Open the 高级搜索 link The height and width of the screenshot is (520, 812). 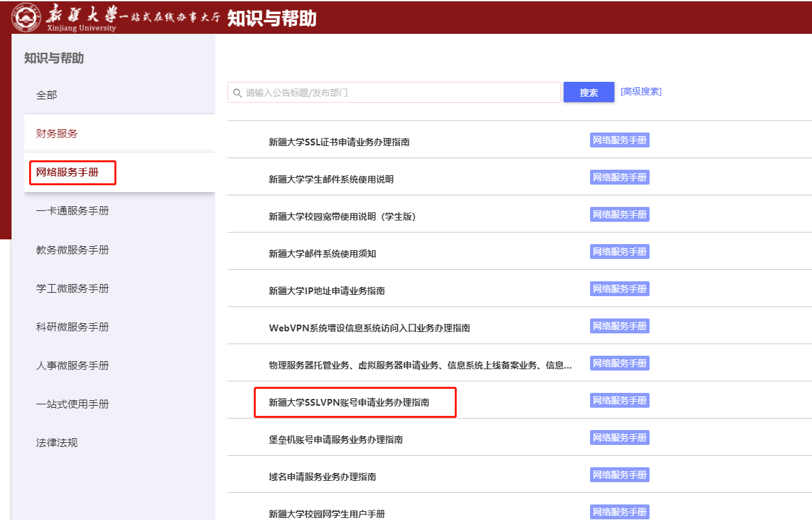coord(641,92)
